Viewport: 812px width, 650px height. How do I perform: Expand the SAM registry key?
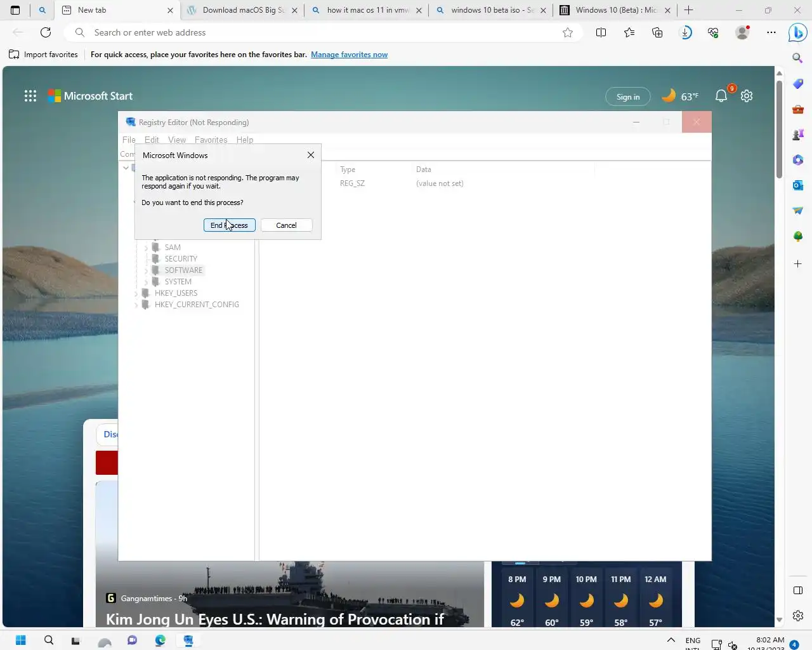pos(146,248)
